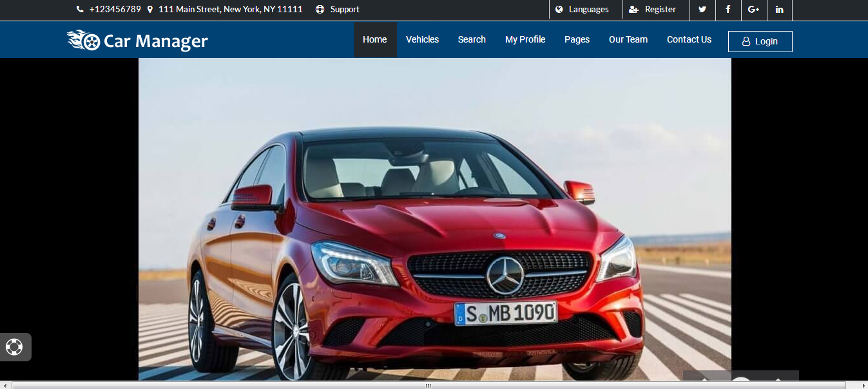Open the Google Plus social link

coord(754,10)
